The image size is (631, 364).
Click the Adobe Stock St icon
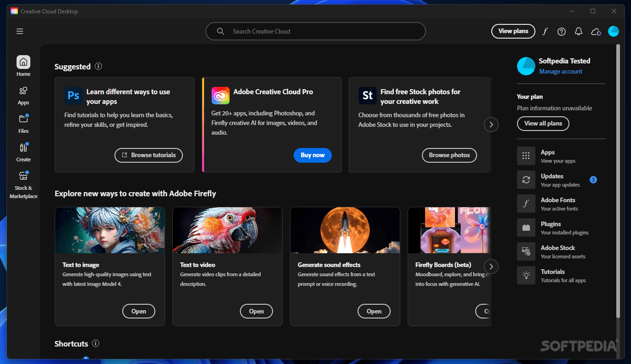click(x=368, y=96)
